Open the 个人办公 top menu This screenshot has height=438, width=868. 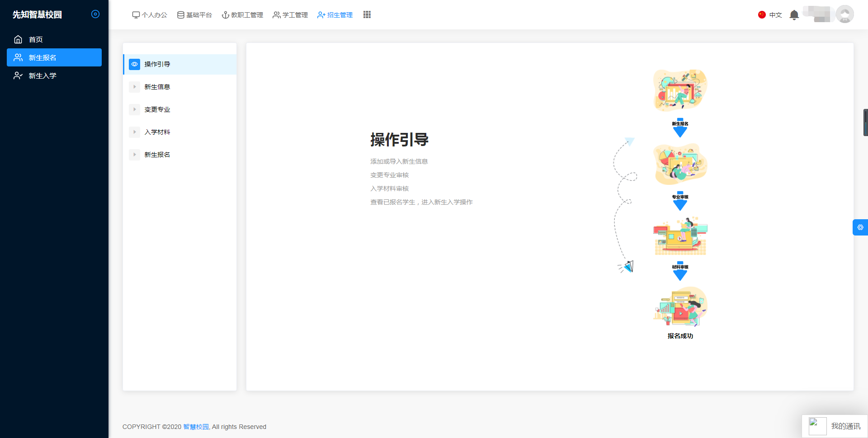pos(150,15)
